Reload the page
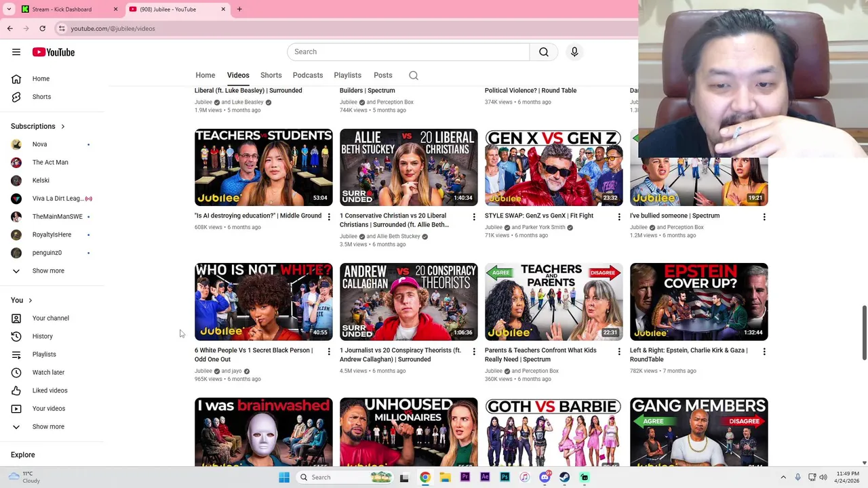868x488 pixels. pos(42,28)
